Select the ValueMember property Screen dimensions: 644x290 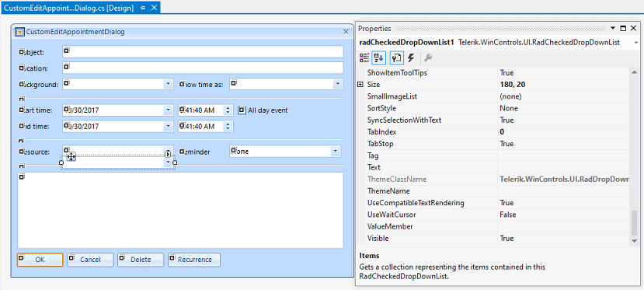tap(390, 227)
